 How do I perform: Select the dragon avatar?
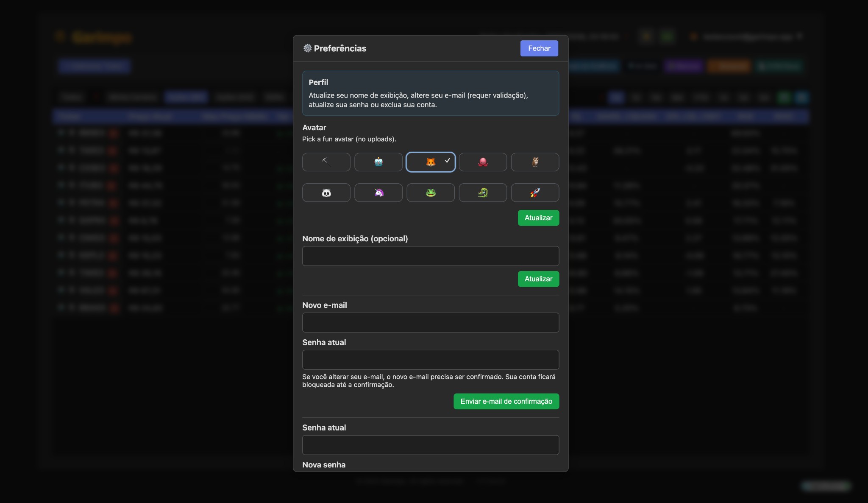(x=483, y=193)
